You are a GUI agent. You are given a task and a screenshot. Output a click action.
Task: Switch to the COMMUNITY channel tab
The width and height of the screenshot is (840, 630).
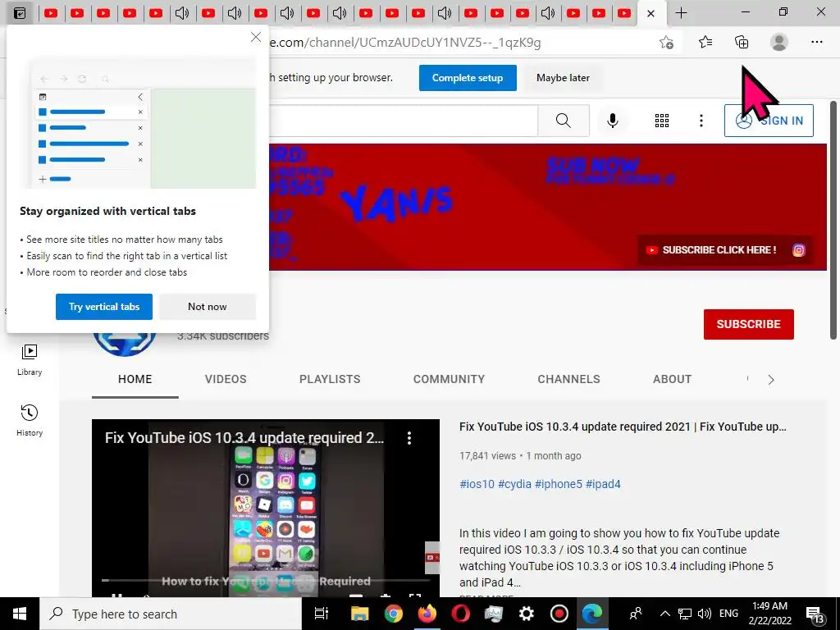pos(449,379)
